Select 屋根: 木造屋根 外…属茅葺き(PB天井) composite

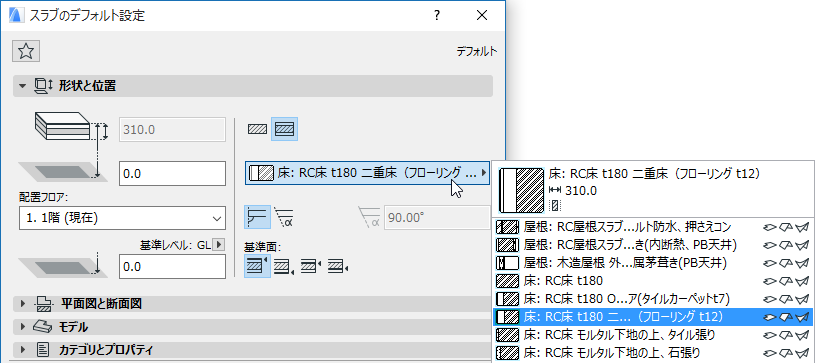point(653,262)
